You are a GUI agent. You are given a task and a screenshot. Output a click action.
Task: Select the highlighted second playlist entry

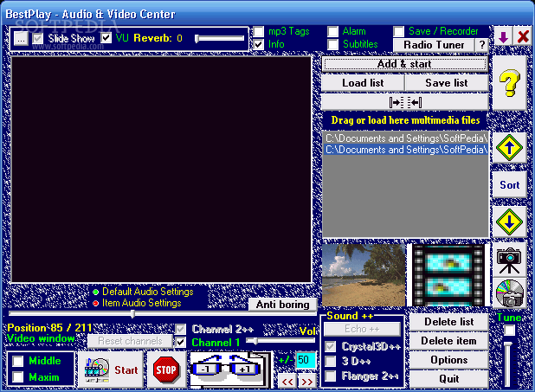click(405, 150)
